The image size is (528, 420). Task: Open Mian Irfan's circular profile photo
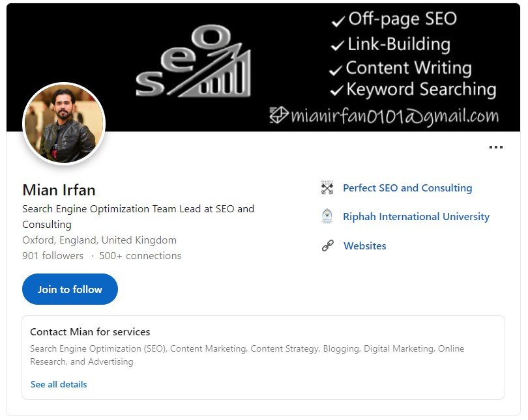(64, 124)
